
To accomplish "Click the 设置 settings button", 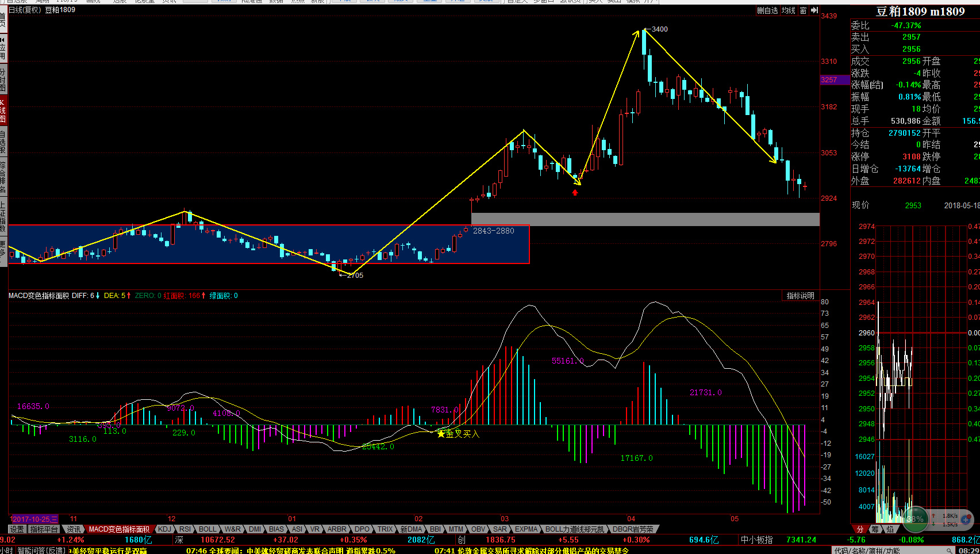I will click(17, 529).
